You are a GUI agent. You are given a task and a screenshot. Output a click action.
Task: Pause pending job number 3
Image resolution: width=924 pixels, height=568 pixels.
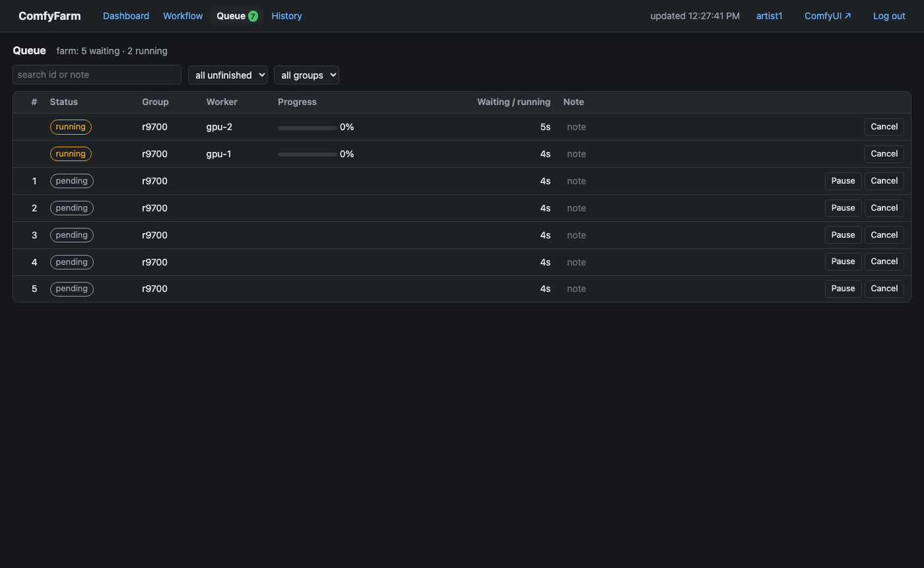[x=843, y=235]
